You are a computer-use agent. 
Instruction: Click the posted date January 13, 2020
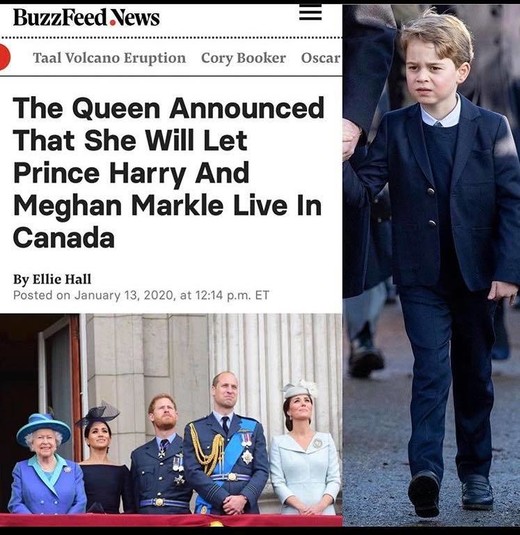125,295
